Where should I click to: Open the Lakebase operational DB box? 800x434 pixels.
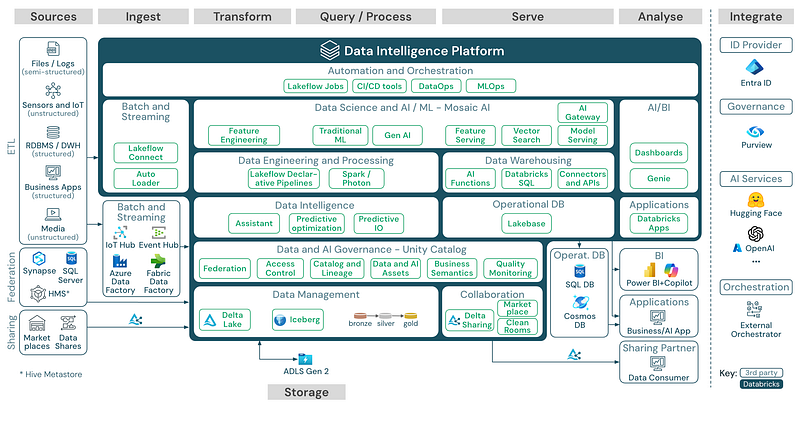tap(526, 224)
